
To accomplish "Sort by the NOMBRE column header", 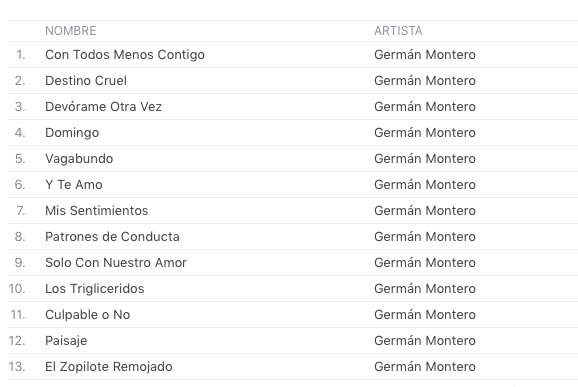I will click(70, 31).
